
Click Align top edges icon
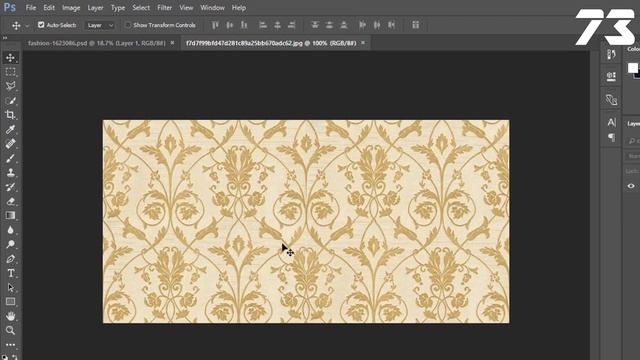[215, 25]
